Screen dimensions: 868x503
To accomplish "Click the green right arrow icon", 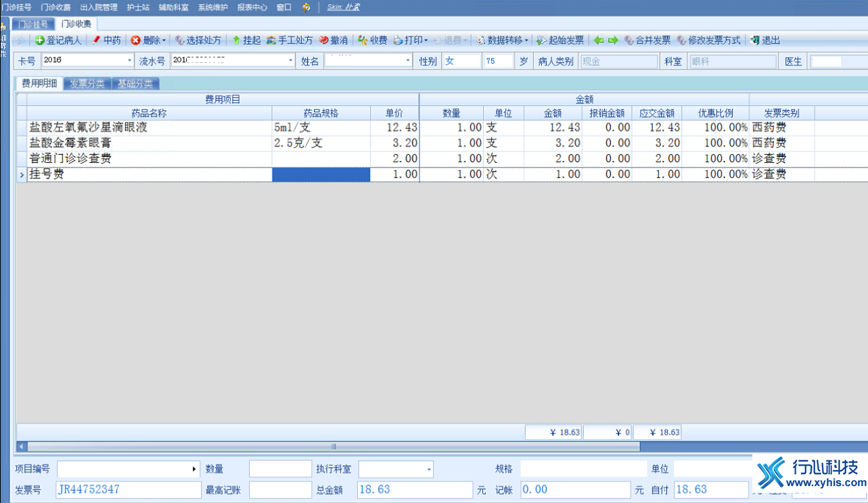I will [x=613, y=41].
